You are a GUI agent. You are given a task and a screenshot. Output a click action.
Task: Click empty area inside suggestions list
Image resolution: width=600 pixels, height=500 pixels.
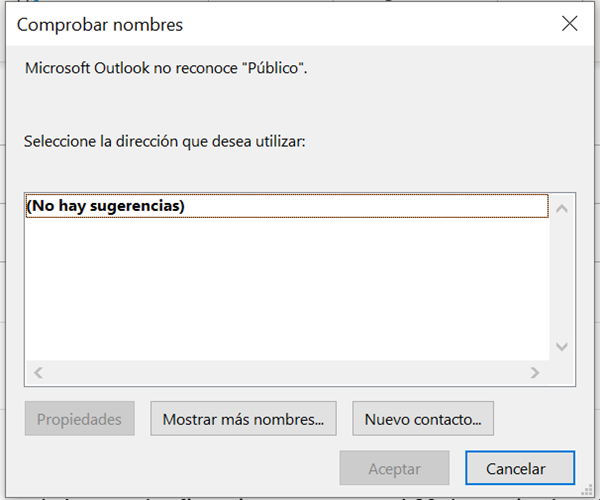point(280,290)
